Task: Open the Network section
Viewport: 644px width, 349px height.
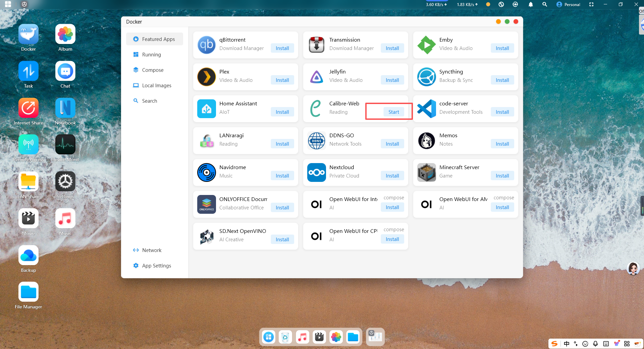Action: (x=155, y=250)
